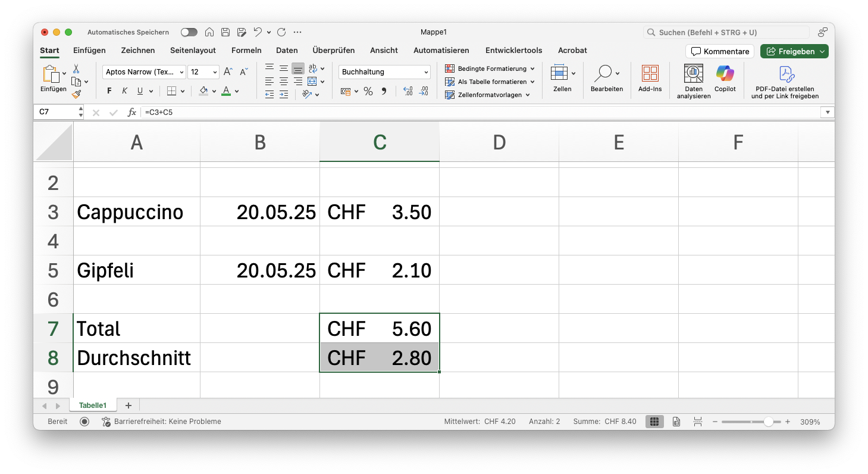Click the green Freigeben button
Screen dimensions: 868x474
click(x=794, y=51)
